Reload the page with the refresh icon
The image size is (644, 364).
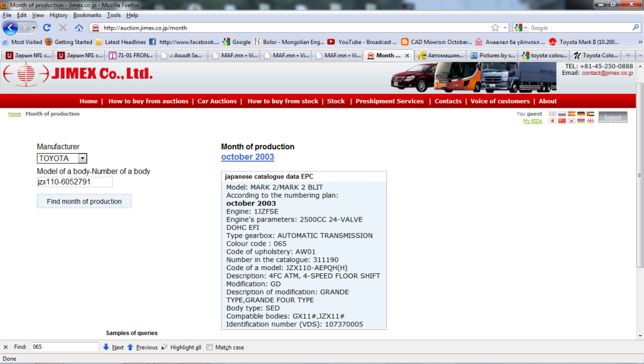pyautogui.click(x=47, y=28)
